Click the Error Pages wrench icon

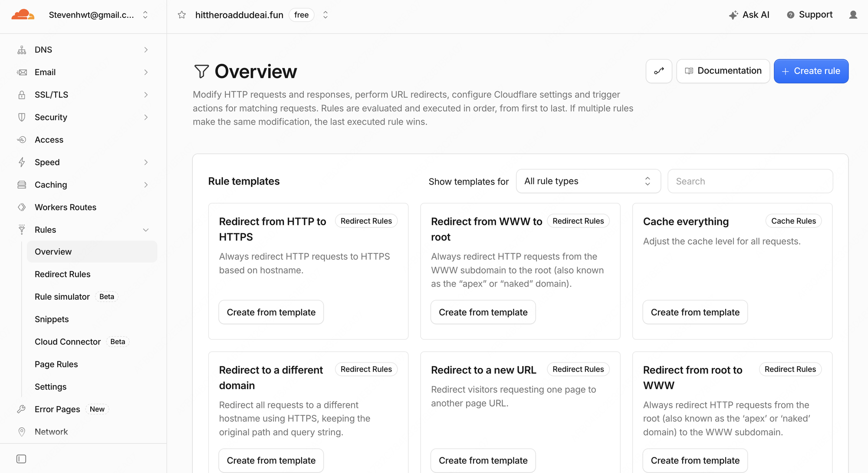click(x=21, y=409)
